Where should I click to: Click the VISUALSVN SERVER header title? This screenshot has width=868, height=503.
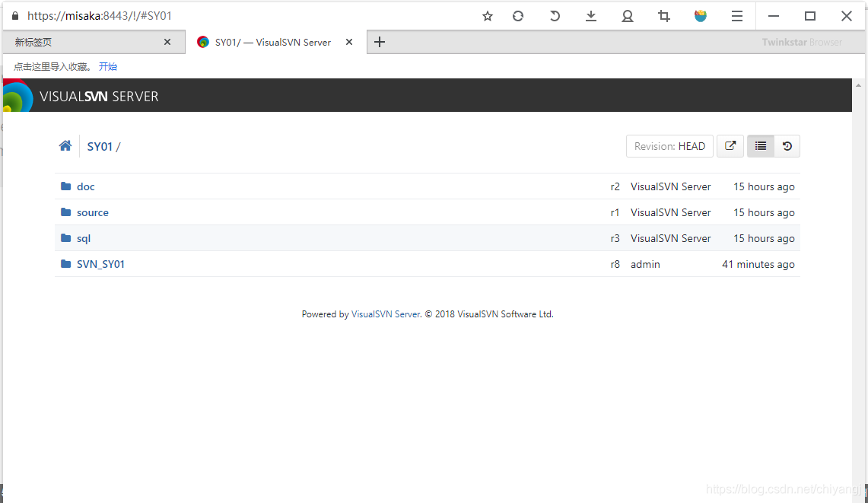coord(99,97)
